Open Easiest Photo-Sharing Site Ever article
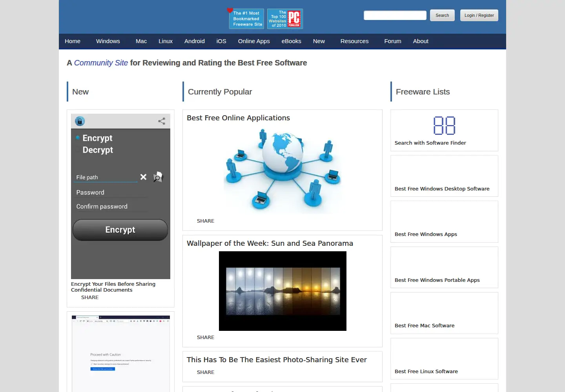The image size is (565, 392). click(x=277, y=360)
